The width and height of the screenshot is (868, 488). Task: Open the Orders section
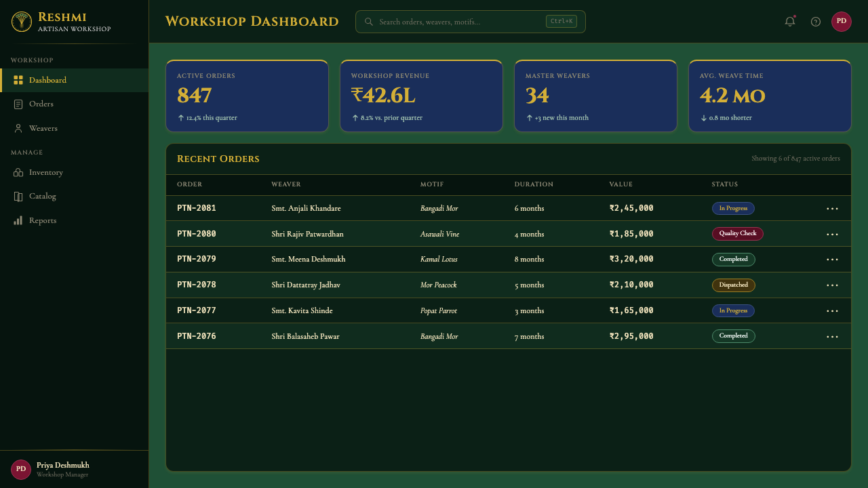click(75, 104)
